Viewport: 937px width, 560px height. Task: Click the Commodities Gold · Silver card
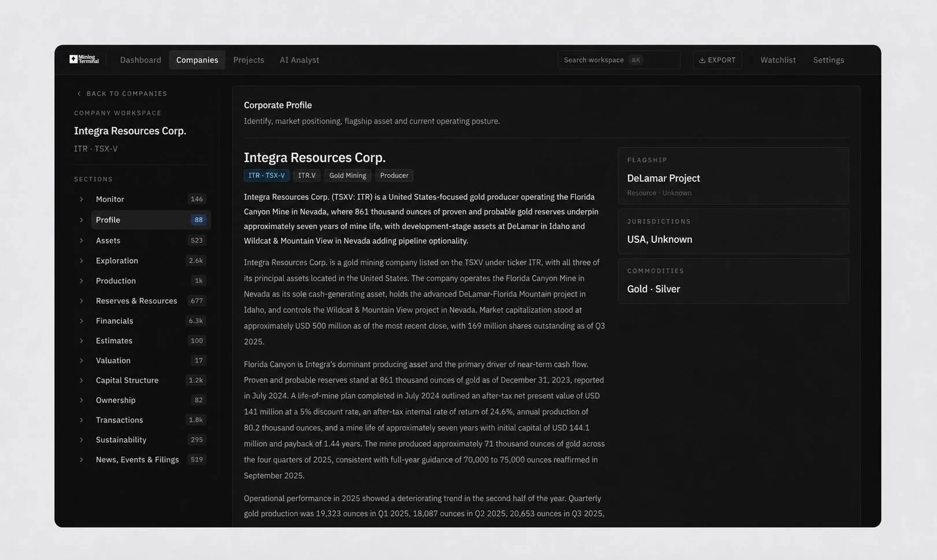(734, 281)
